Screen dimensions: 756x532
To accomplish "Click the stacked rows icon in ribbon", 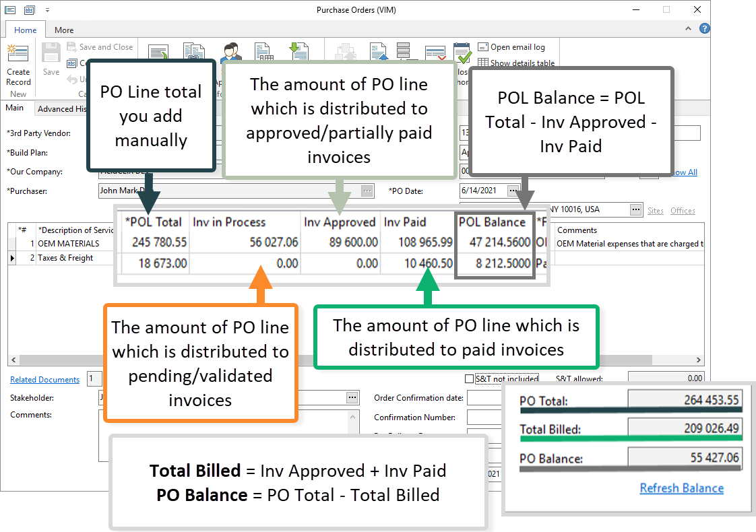I will [x=403, y=51].
